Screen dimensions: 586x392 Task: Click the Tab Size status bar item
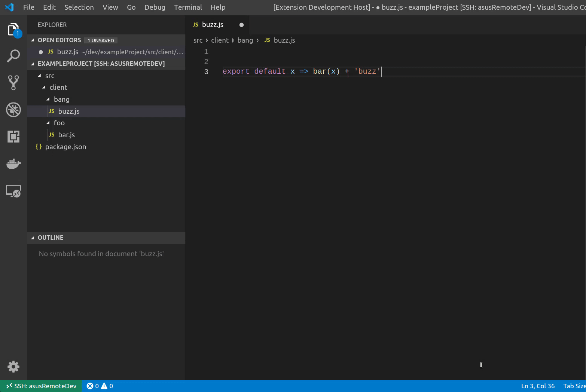coord(574,386)
